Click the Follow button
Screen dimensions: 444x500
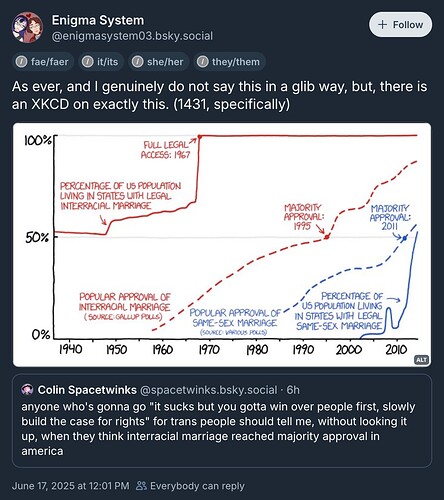tap(400, 25)
